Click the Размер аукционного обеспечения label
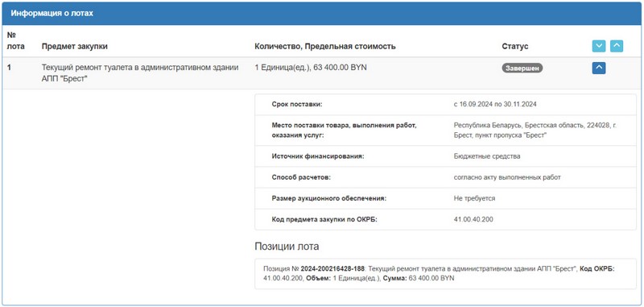Image resolution: width=644 pixels, height=307 pixels. pyautogui.click(x=329, y=198)
